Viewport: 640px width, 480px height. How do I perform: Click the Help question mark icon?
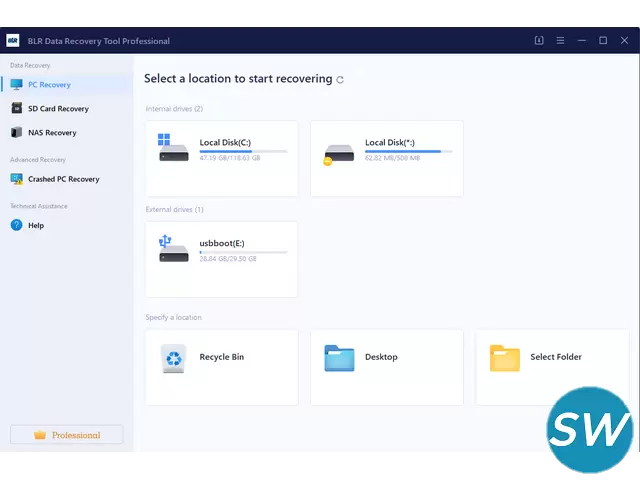[x=17, y=226]
